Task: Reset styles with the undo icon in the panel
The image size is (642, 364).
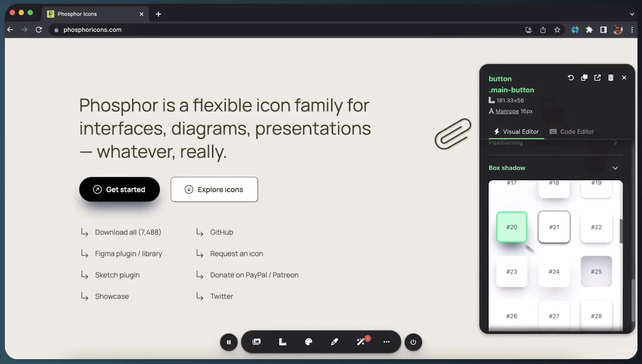Action: (x=571, y=78)
